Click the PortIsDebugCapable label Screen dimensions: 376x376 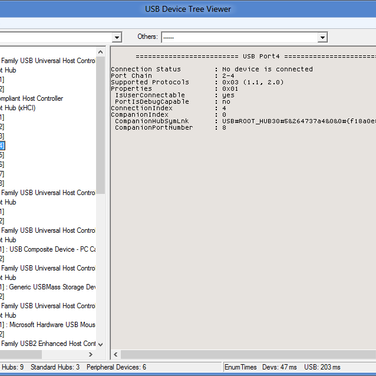[152, 102]
